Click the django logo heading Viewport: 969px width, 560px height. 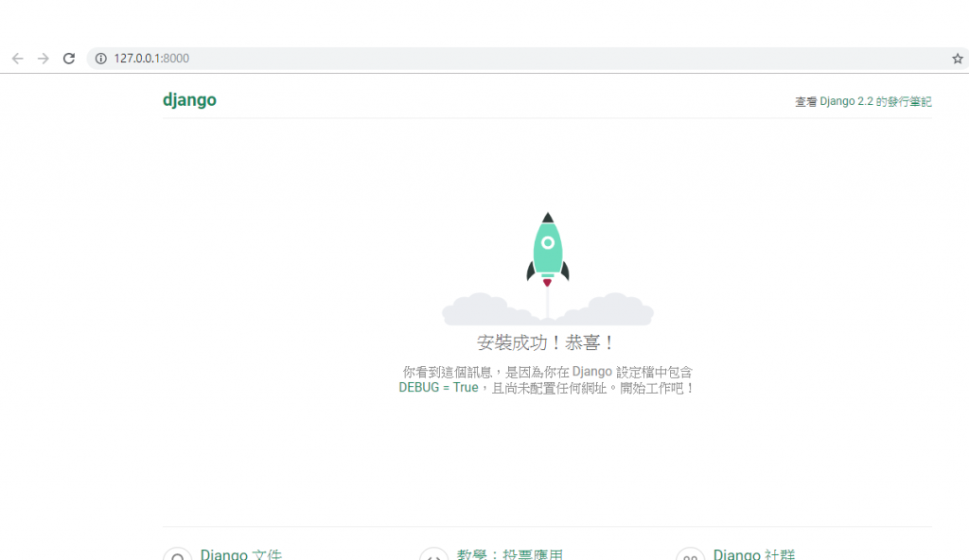click(x=189, y=100)
